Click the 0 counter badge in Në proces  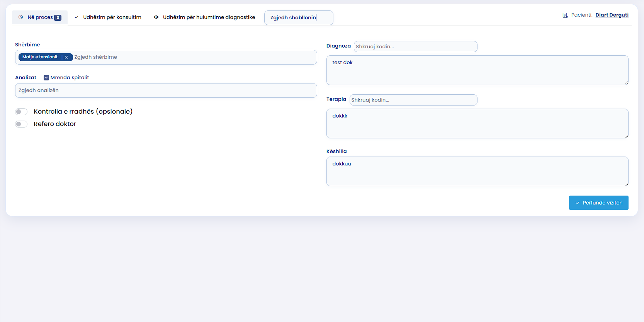[58, 18]
